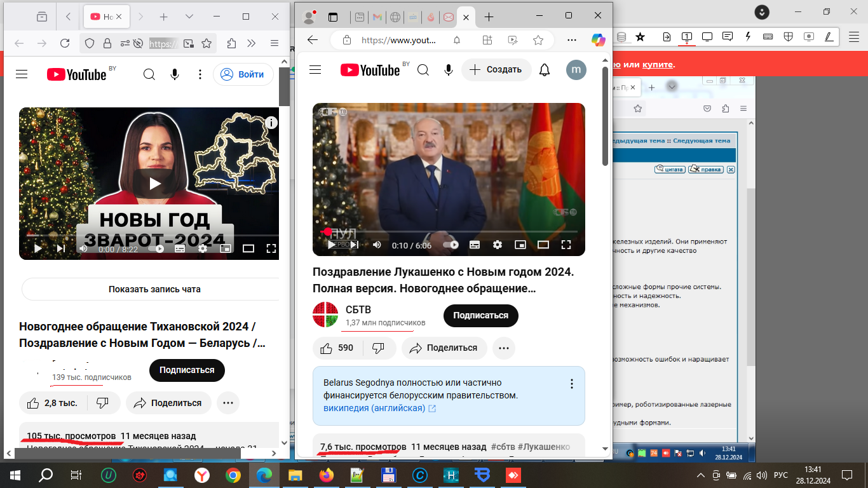Click Edge address bar URL field
868x488 pixels.
tap(399, 40)
